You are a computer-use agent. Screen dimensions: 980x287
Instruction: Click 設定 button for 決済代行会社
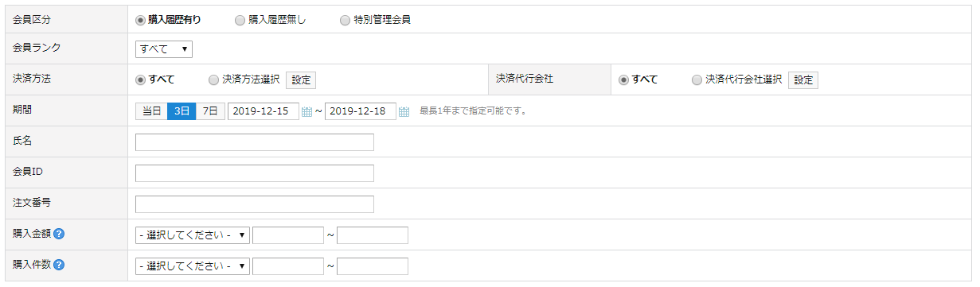[x=803, y=80]
